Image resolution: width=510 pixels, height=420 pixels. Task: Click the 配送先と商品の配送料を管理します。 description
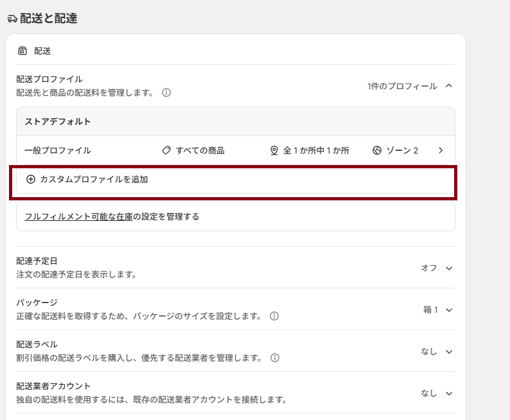coord(85,92)
